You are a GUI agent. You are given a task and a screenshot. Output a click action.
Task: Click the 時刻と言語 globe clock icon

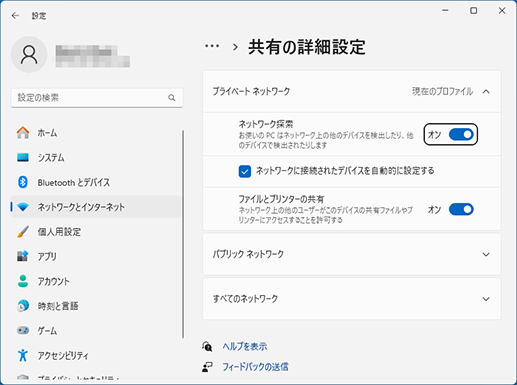click(x=23, y=306)
